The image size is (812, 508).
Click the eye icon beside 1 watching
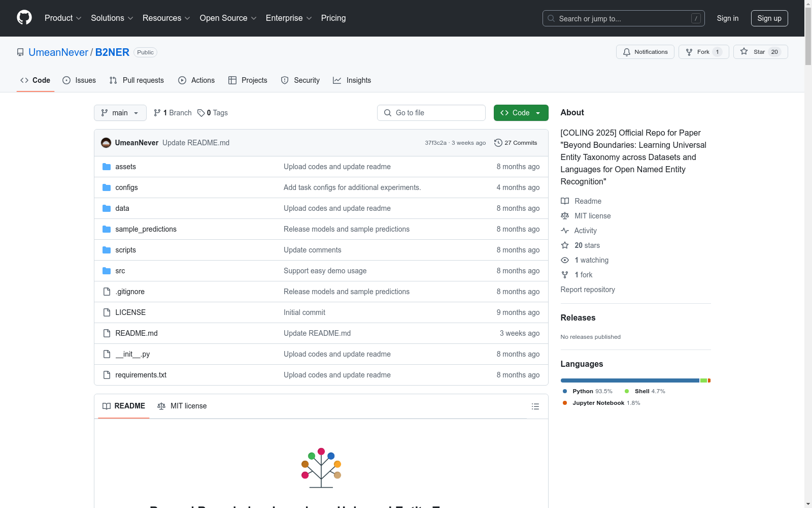(x=565, y=260)
